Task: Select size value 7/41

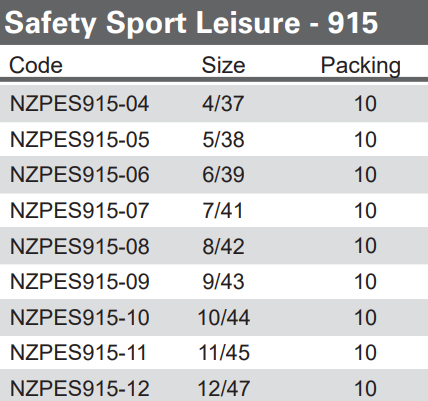Action: pyautogui.click(x=223, y=211)
